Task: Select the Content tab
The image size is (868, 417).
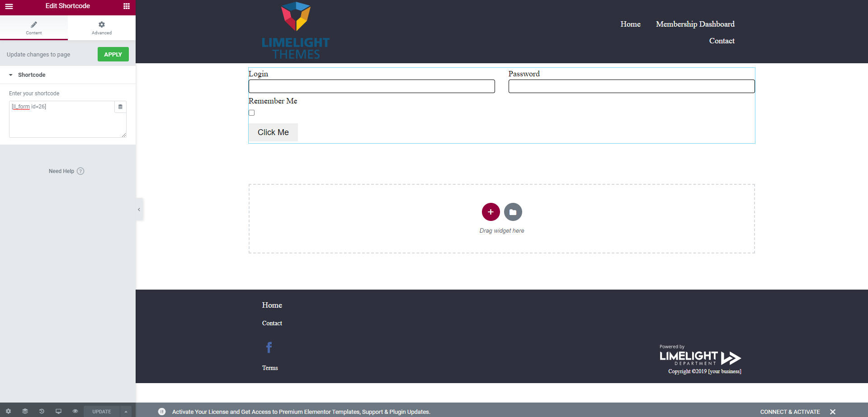Action: pos(34,28)
